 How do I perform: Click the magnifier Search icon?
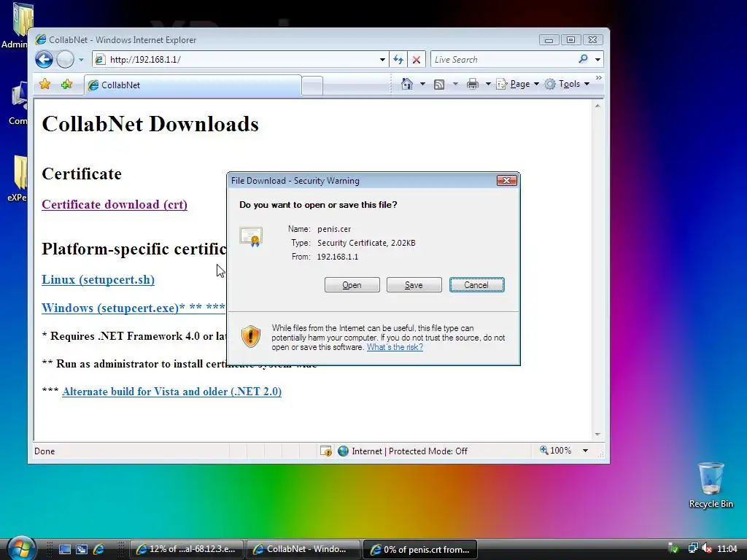pos(583,59)
